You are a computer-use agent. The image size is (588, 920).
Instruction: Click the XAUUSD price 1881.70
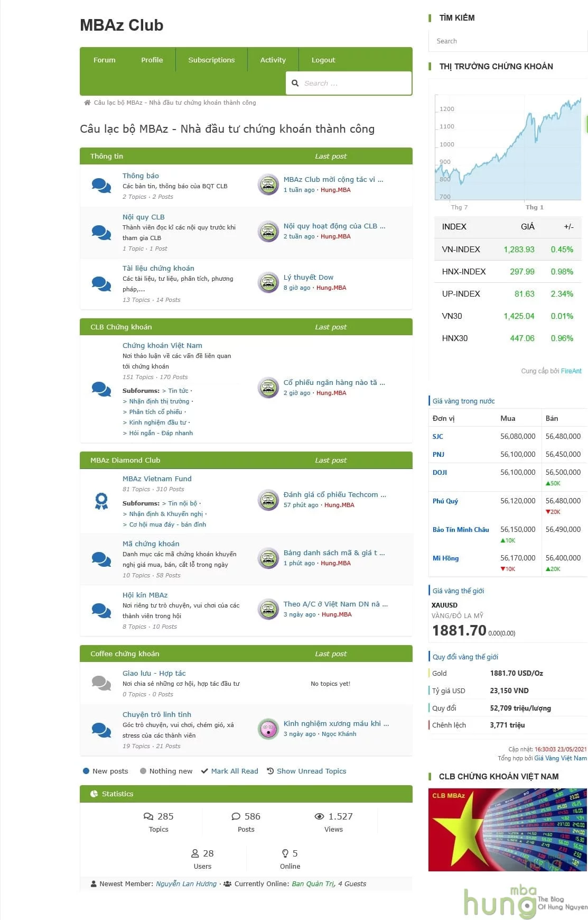[x=459, y=630]
